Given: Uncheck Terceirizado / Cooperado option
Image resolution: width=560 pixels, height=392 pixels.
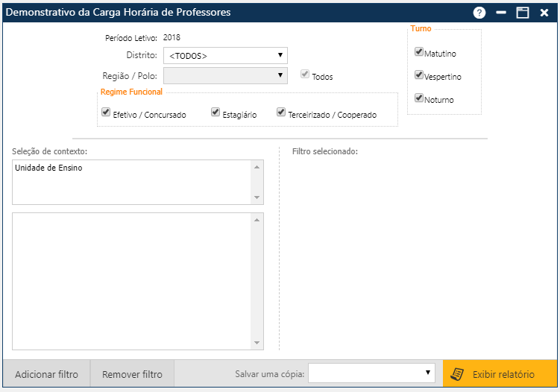Looking at the screenshot, I should coord(281,113).
